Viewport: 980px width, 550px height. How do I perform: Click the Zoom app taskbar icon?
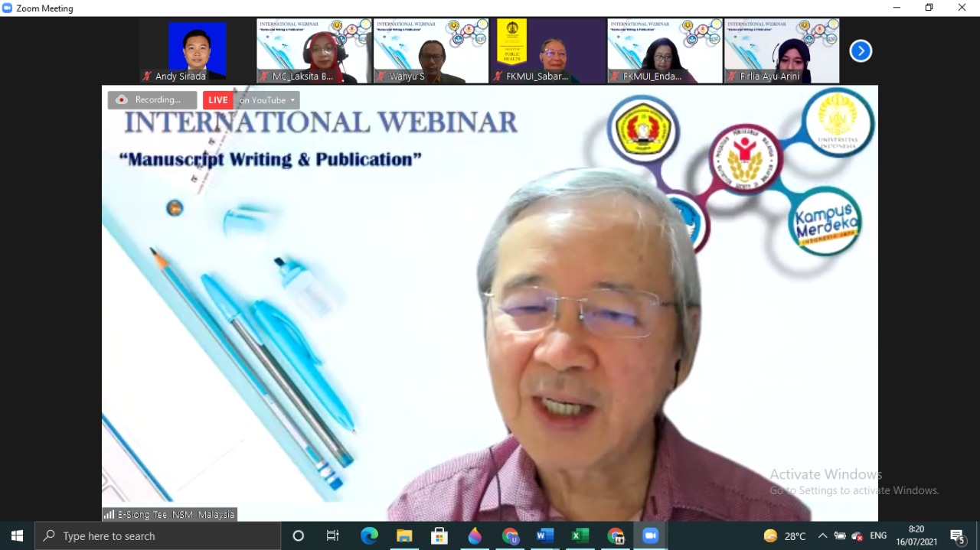[x=651, y=535]
